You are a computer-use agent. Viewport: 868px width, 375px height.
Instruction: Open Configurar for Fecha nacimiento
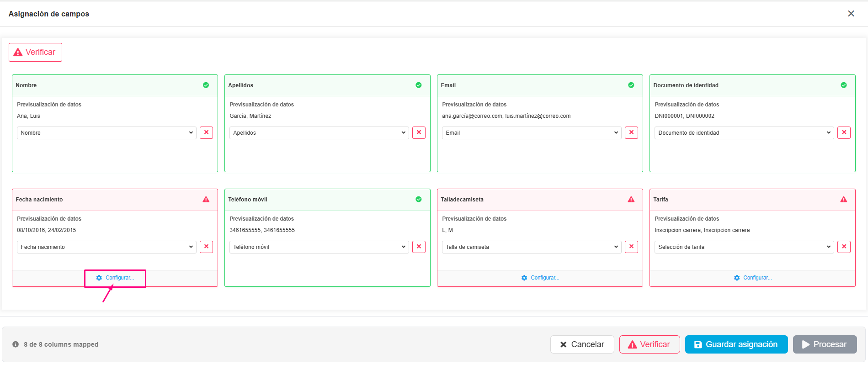[x=115, y=278]
